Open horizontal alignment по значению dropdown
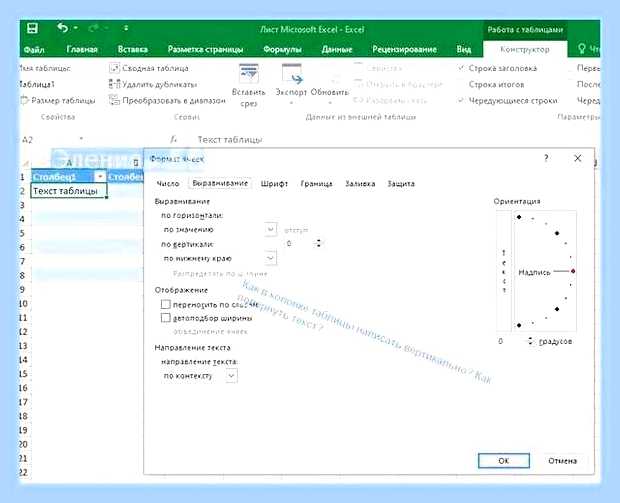620x503 pixels. click(270, 229)
